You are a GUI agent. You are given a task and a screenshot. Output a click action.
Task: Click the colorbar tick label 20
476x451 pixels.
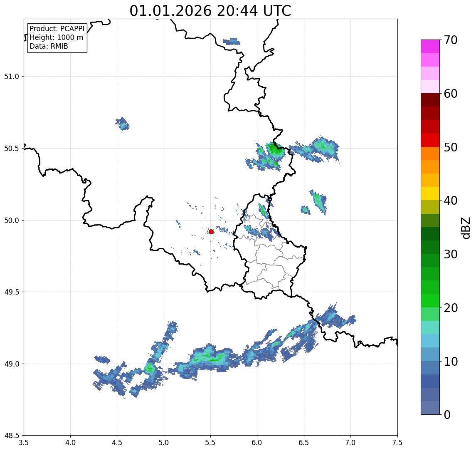point(451,308)
